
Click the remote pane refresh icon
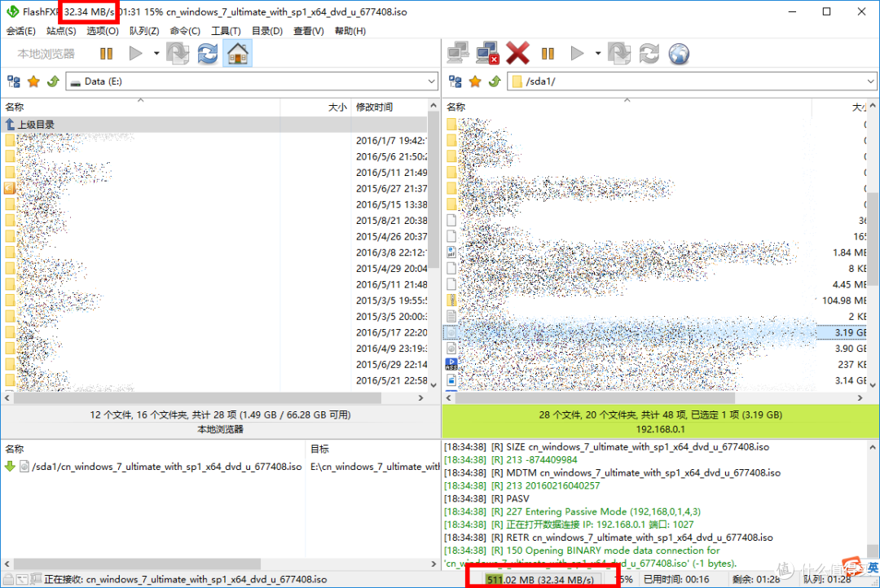(x=649, y=54)
